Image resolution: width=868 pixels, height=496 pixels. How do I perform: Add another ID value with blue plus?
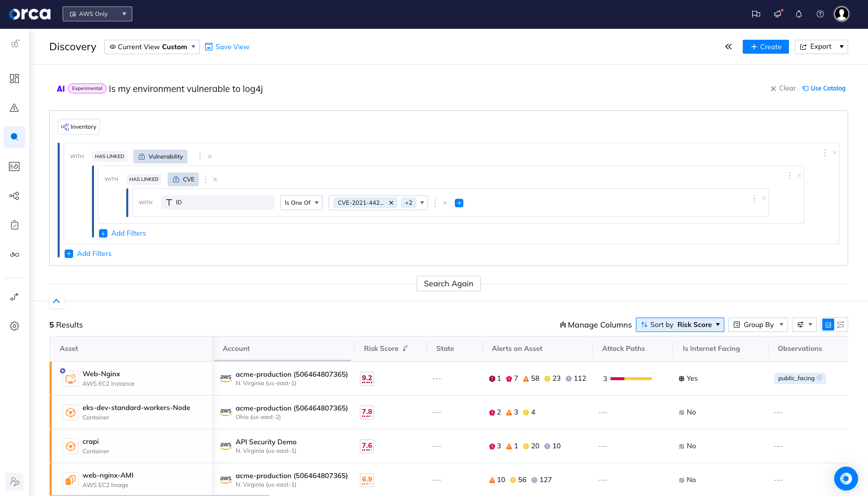(x=459, y=203)
